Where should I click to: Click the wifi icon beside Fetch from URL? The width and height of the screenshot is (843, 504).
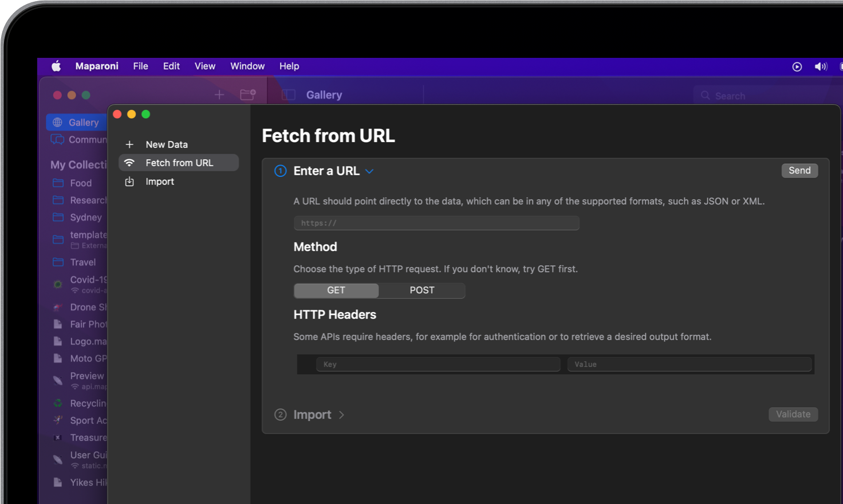point(129,163)
